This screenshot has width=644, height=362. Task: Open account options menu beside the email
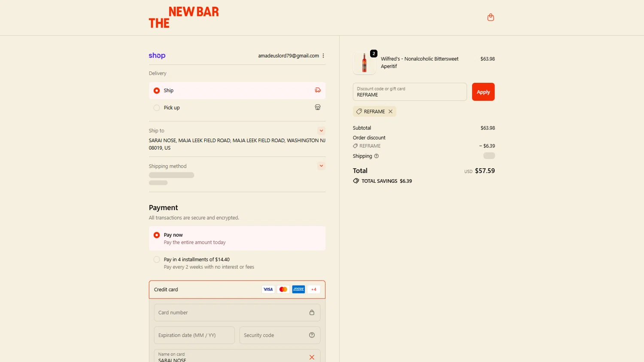(323, 56)
